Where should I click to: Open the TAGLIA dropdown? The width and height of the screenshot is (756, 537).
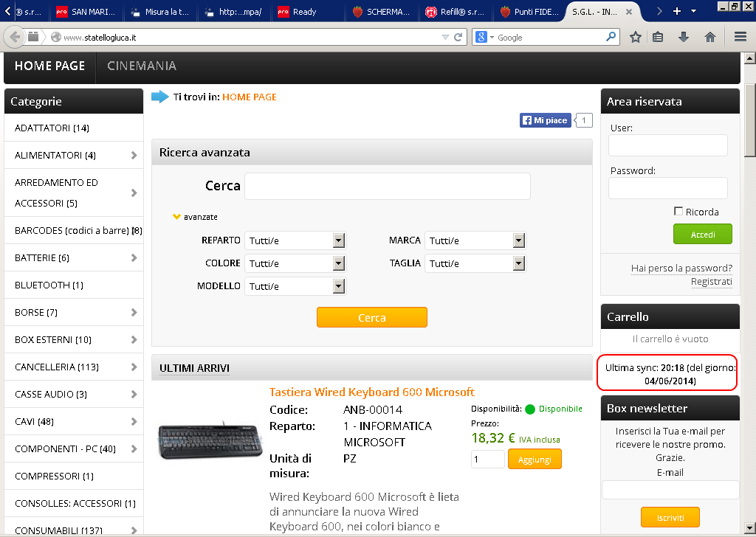pyautogui.click(x=475, y=263)
